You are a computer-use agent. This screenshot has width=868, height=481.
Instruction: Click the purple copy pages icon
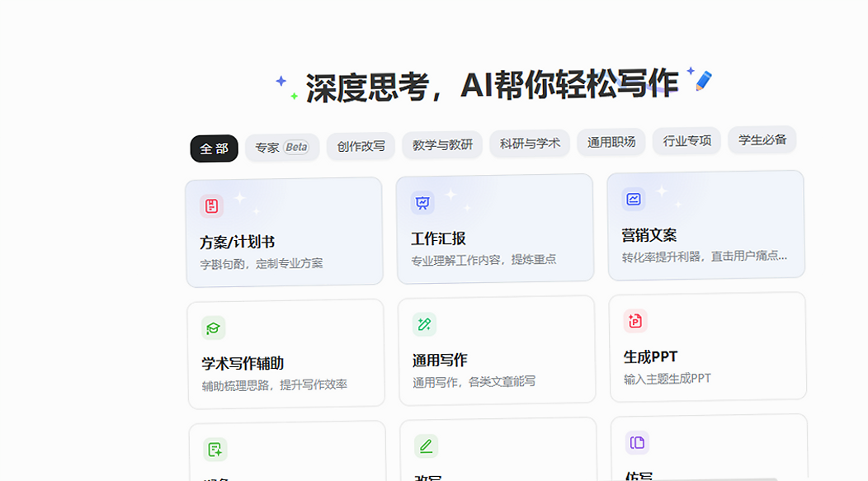[637, 443]
